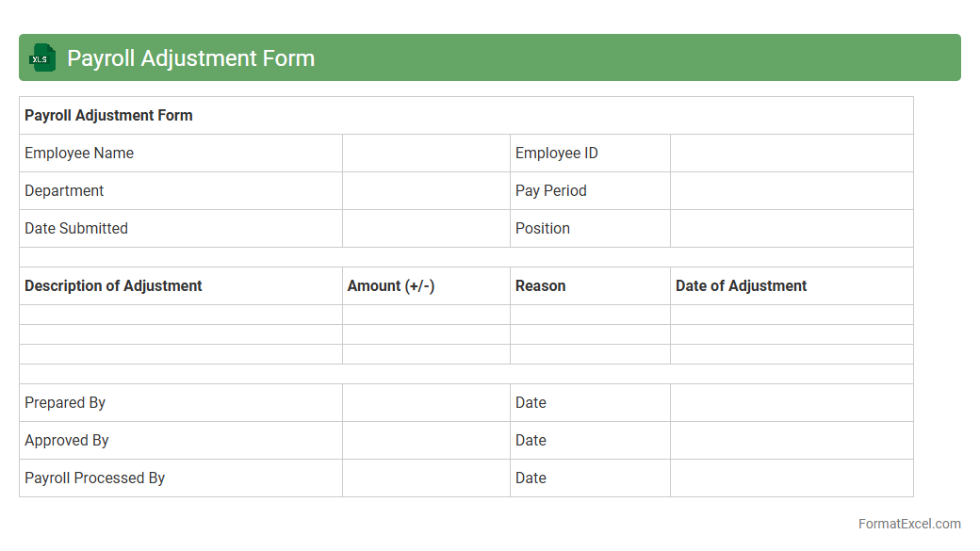Select the Approved By name cell
The height and width of the screenshot is (551, 980).
(x=426, y=441)
